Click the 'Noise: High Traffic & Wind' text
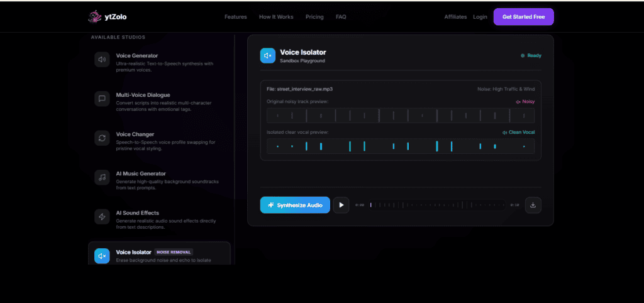The height and width of the screenshot is (303, 644). [x=506, y=89]
